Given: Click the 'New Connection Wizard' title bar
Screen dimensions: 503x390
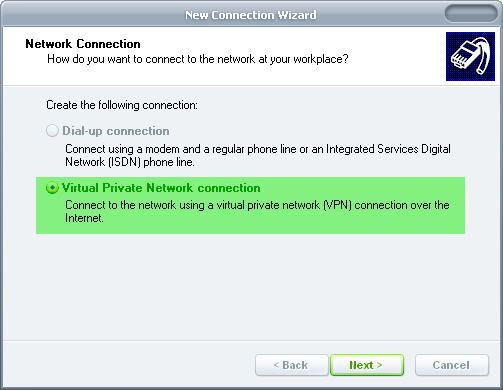Looking at the screenshot, I should (251, 15).
